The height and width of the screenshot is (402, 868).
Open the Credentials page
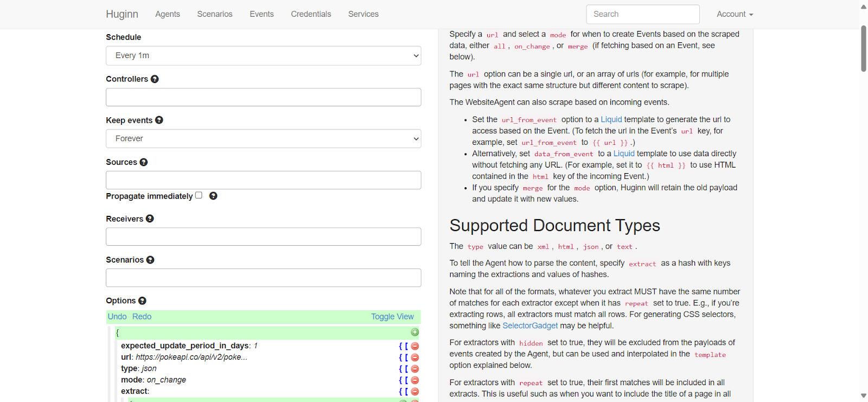click(x=311, y=14)
